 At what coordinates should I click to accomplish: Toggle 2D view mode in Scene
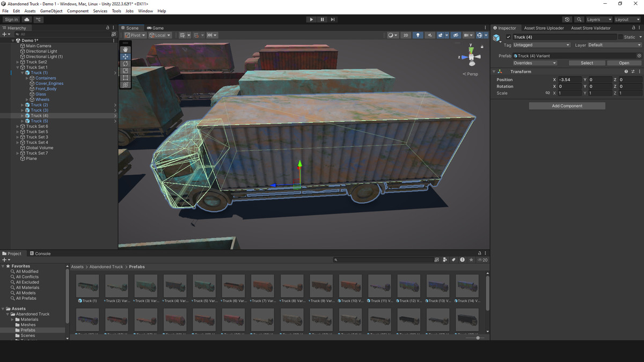[406, 35]
